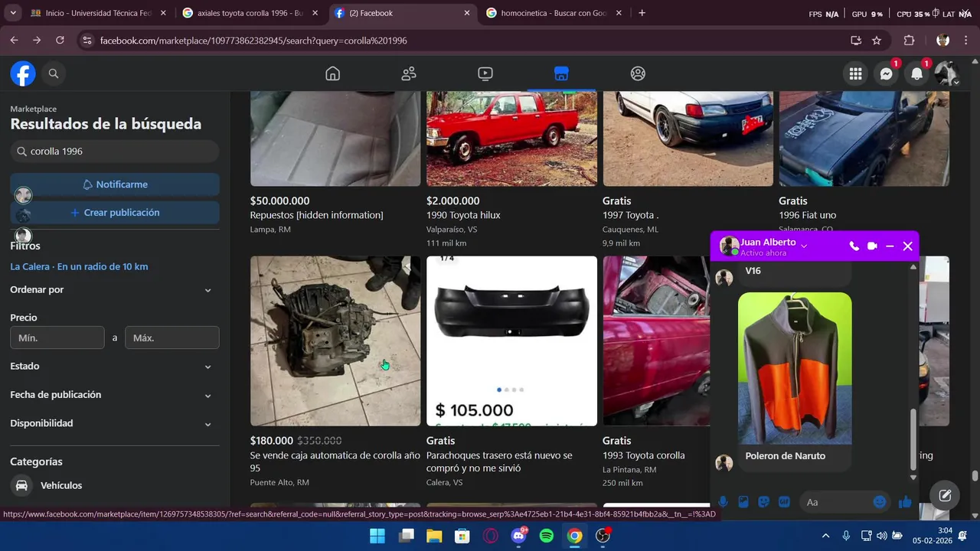The height and width of the screenshot is (551, 980).
Task: Click the Notificarme button
Action: (x=115, y=184)
